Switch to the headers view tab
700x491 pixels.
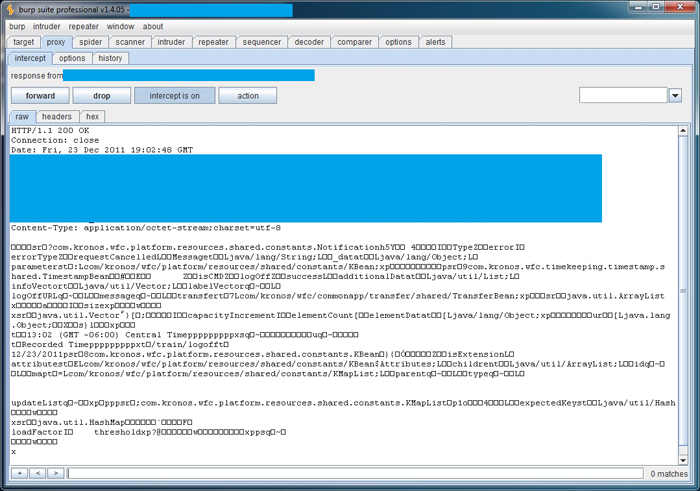point(57,117)
